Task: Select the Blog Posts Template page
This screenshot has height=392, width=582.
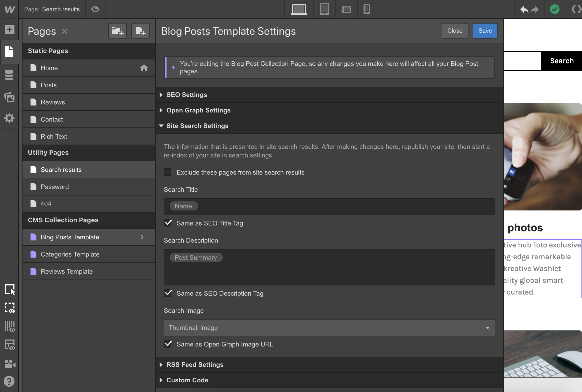Action: click(70, 237)
